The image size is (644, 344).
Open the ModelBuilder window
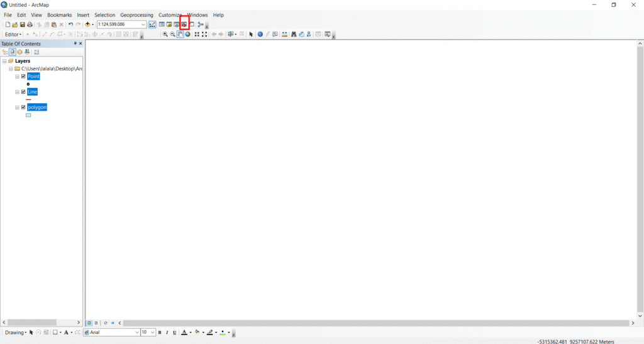201,25
